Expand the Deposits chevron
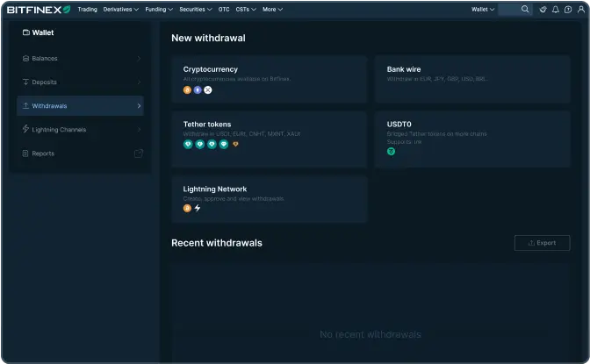 pyautogui.click(x=139, y=82)
